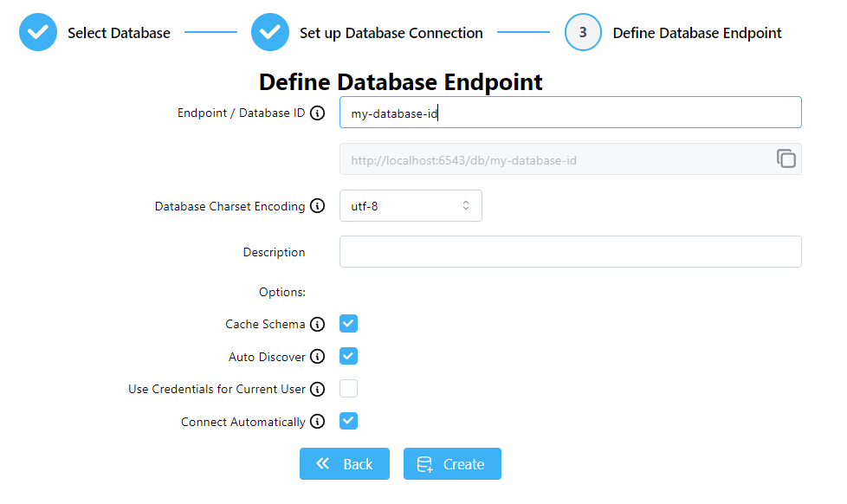
Task: Click info icon next to Cache Schema
Action: pyautogui.click(x=317, y=324)
